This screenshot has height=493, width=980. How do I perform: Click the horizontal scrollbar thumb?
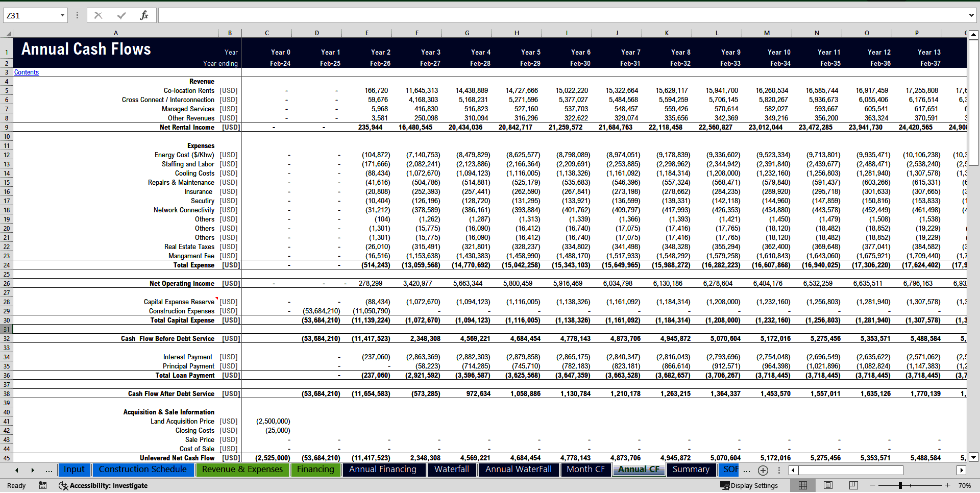851,470
